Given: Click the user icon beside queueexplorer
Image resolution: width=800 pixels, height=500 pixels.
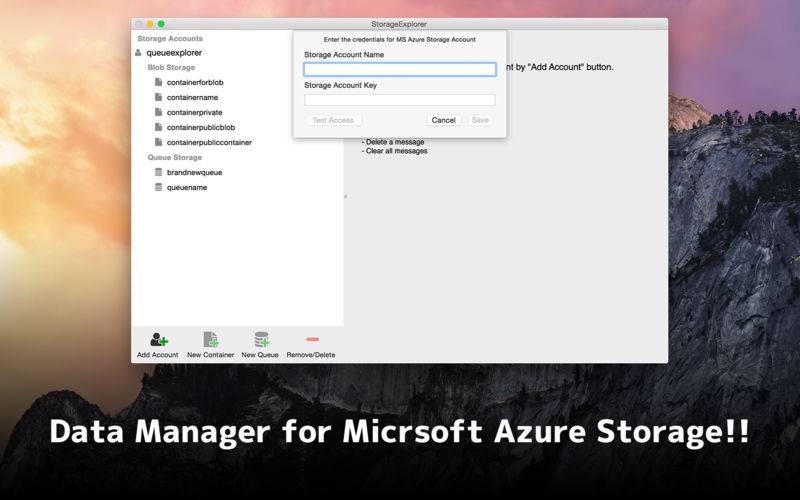Looking at the screenshot, I should (x=138, y=53).
